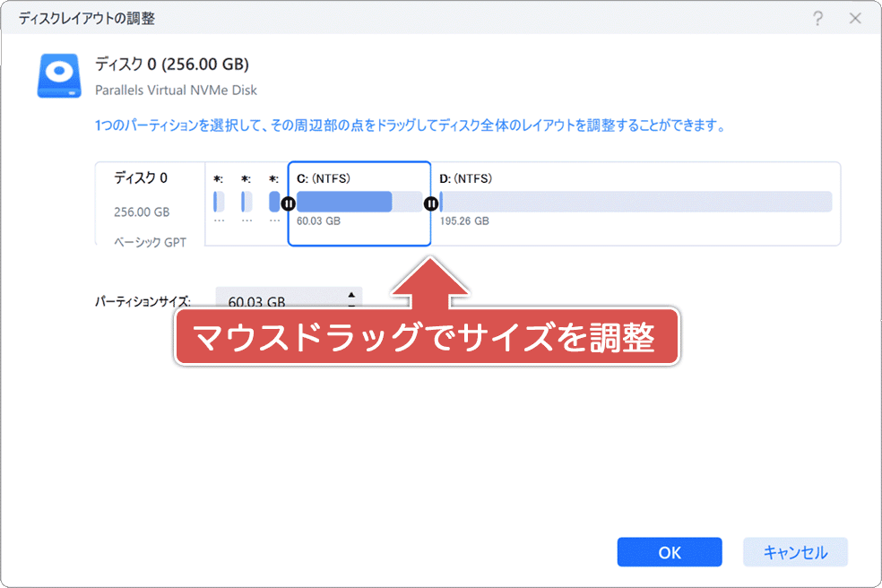Click the left resize handle of C: partition
Image resolution: width=882 pixels, height=588 pixels.
288,204
